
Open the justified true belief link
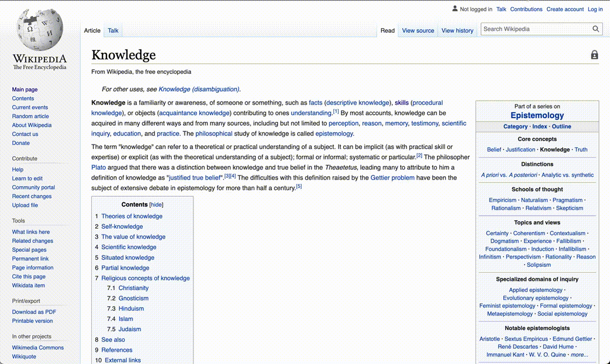coord(196,178)
